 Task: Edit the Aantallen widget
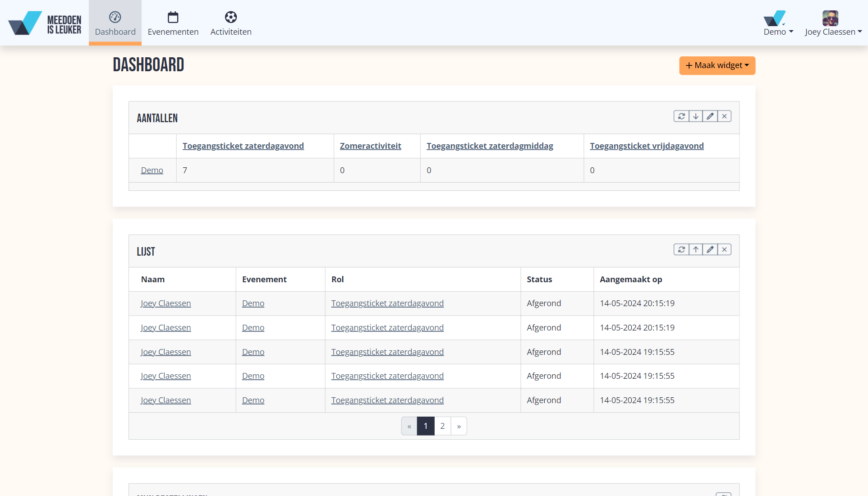[710, 116]
